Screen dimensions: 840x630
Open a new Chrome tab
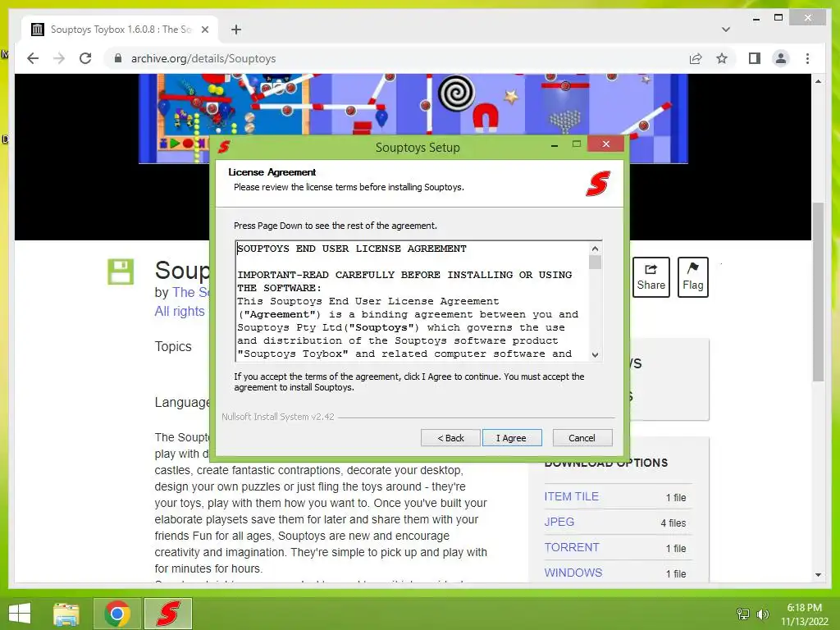point(236,30)
